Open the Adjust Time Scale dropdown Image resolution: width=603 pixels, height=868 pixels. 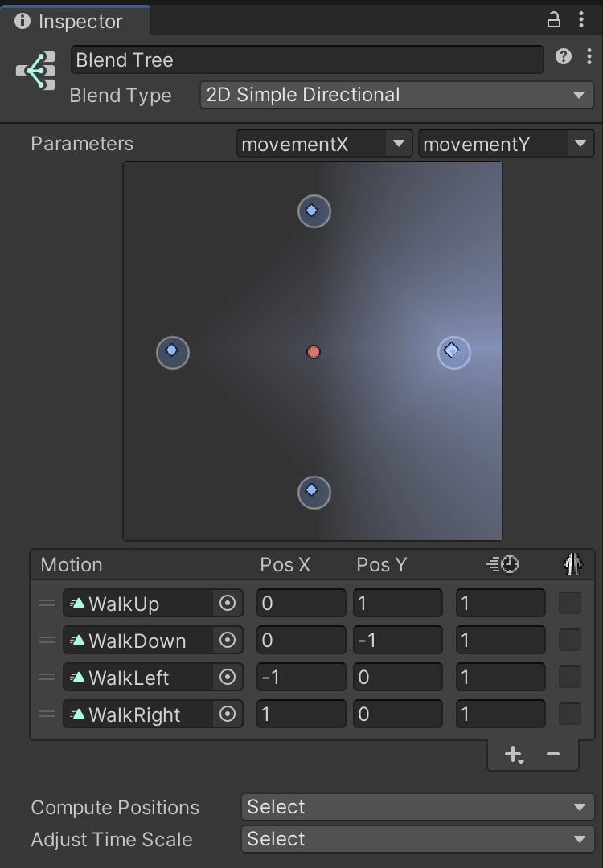(417, 839)
